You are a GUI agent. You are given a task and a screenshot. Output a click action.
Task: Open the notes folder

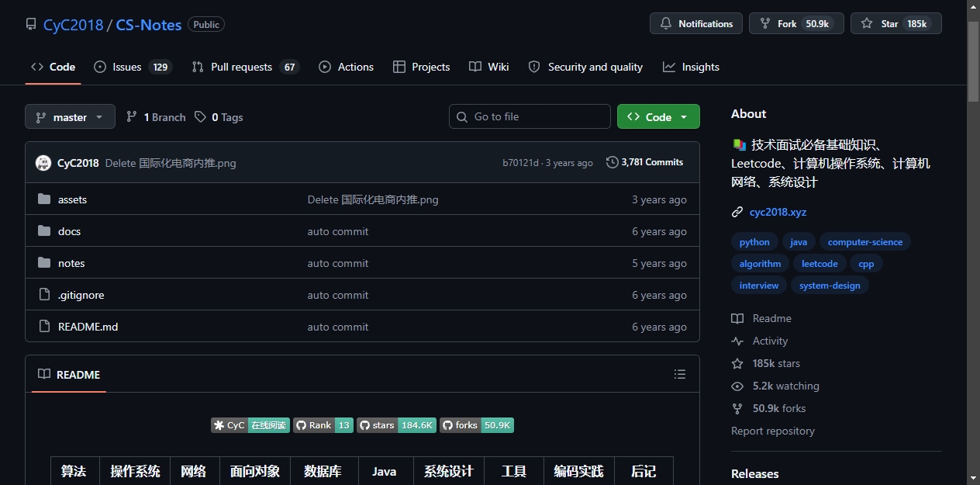[x=71, y=263]
